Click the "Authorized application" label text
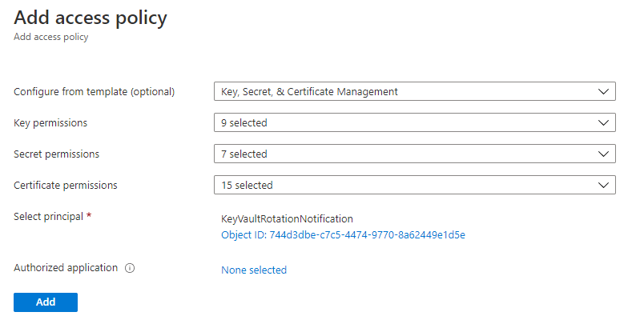 [x=66, y=268]
